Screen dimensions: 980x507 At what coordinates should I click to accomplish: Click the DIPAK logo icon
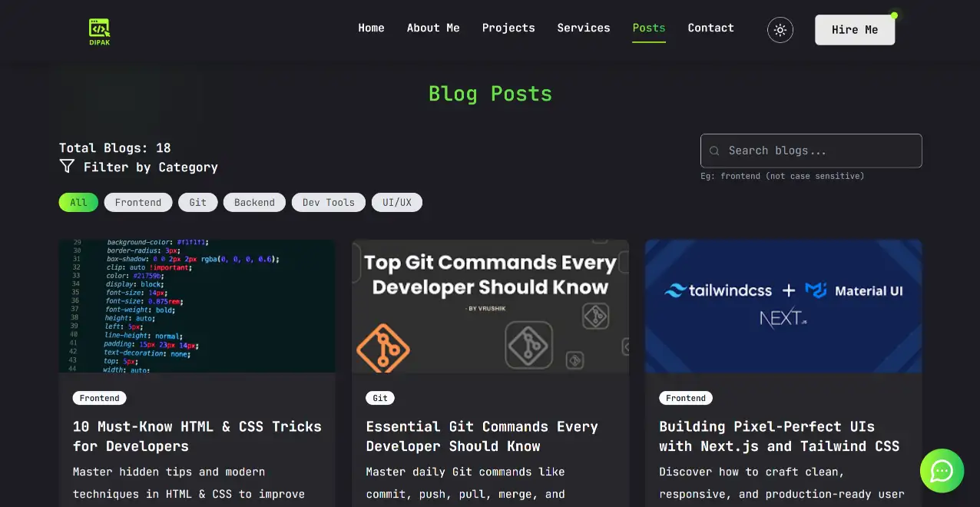pyautogui.click(x=98, y=25)
